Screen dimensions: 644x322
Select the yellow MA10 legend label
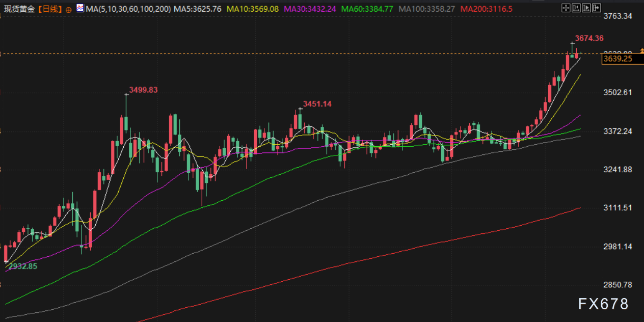(x=253, y=9)
